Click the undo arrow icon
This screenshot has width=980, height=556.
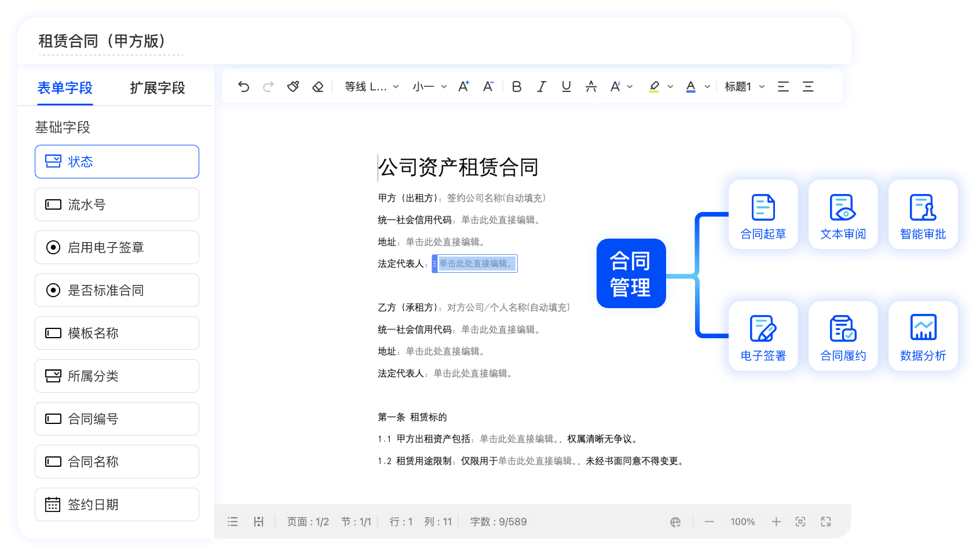[243, 87]
